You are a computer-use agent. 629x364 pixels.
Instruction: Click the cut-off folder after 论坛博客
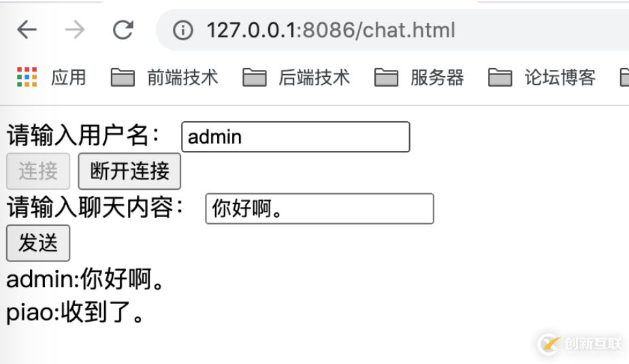click(x=624, y=78)
